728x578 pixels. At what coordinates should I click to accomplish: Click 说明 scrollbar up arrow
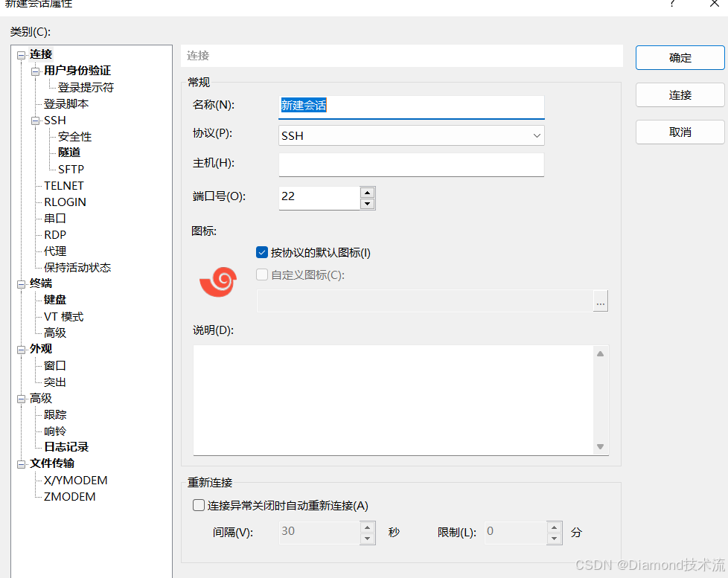pos(600,353)
